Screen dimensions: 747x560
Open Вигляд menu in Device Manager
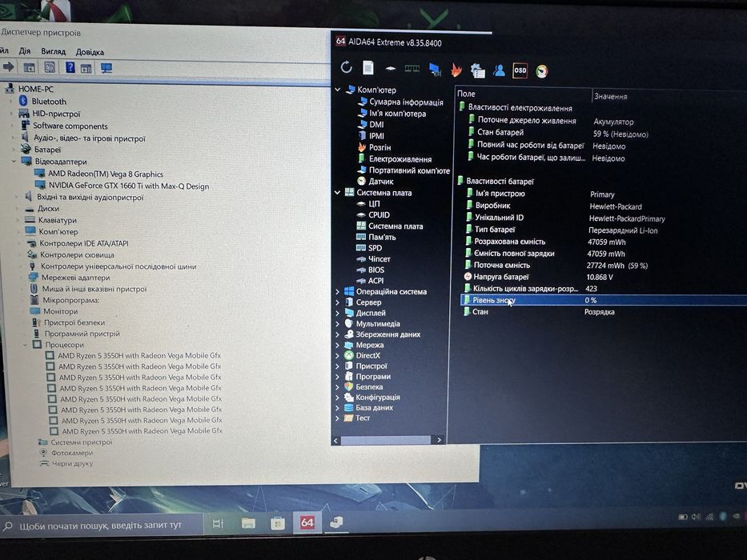tap(53, 51)
